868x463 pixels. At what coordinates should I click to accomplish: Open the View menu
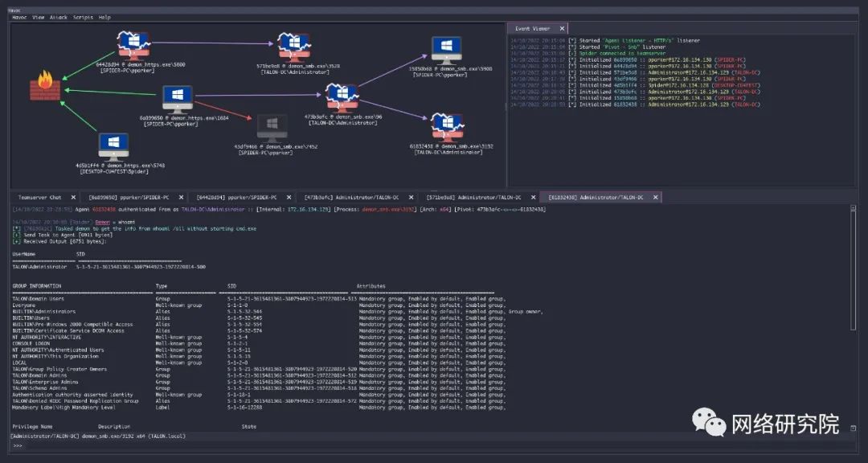[39, 17]
